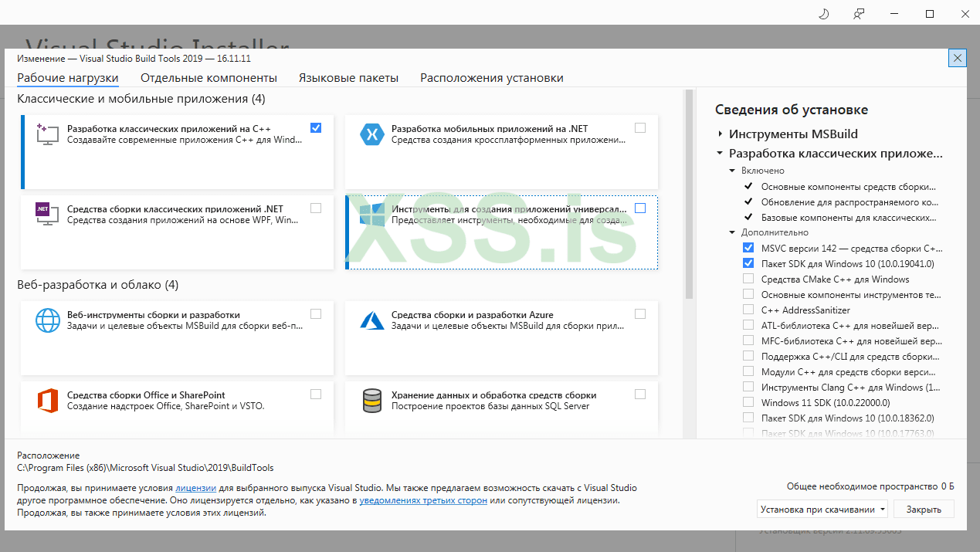Enable Инструменты Clang C++ для Windows
The image size is (980, 552).
pyautogui.click(x=748, y=387)
